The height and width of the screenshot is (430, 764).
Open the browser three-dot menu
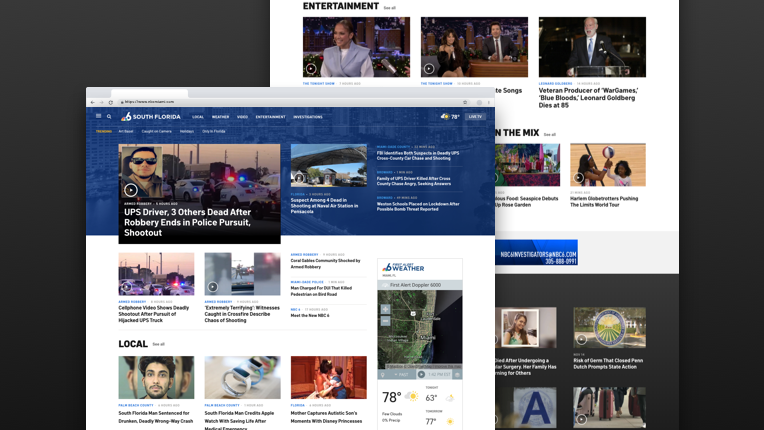pos(489,102)
